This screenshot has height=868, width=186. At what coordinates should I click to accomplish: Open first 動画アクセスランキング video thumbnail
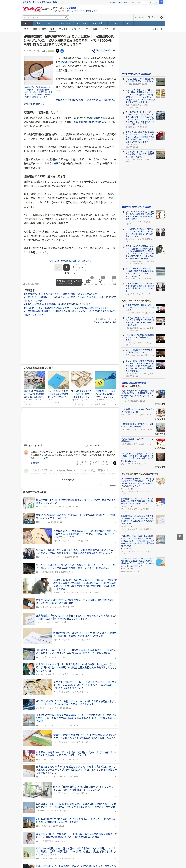click(160, 308)
